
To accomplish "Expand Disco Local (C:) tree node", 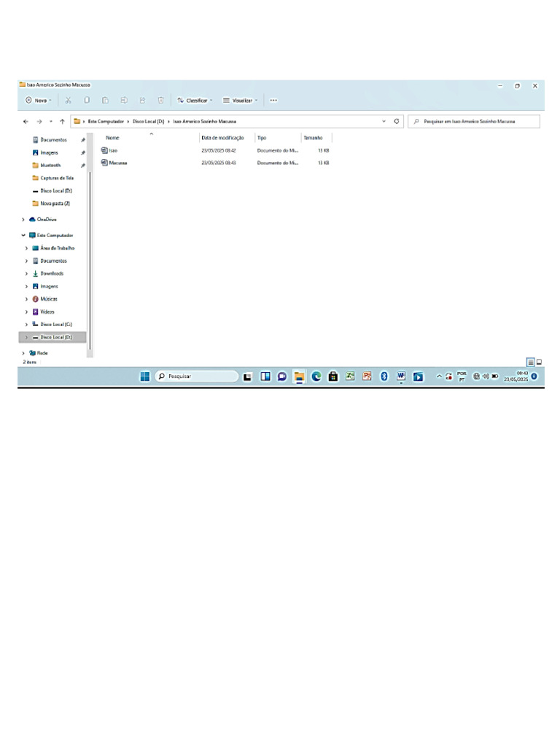I will pos(27,325).
